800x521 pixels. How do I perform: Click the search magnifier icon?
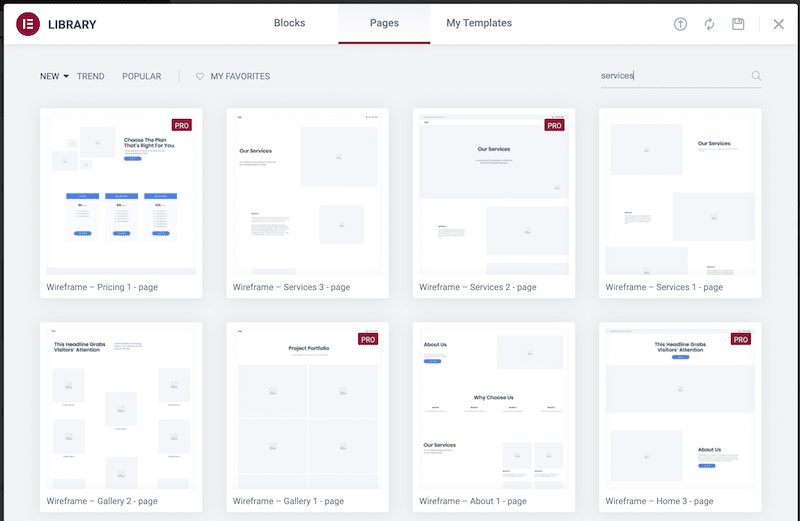[x=756, y=76]
